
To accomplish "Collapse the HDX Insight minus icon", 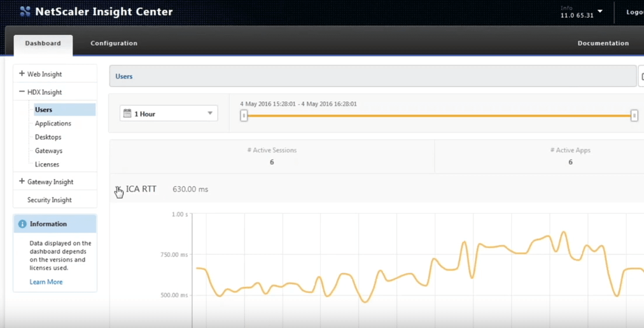I will tap(22, 91).
